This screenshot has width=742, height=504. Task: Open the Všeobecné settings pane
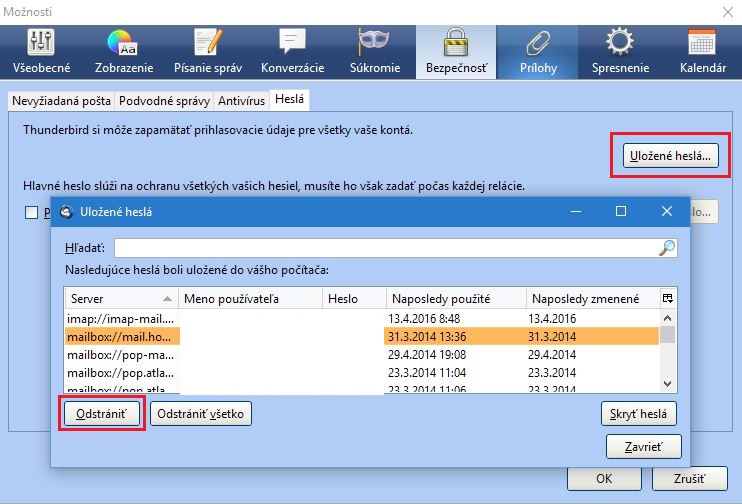[42, 52]
